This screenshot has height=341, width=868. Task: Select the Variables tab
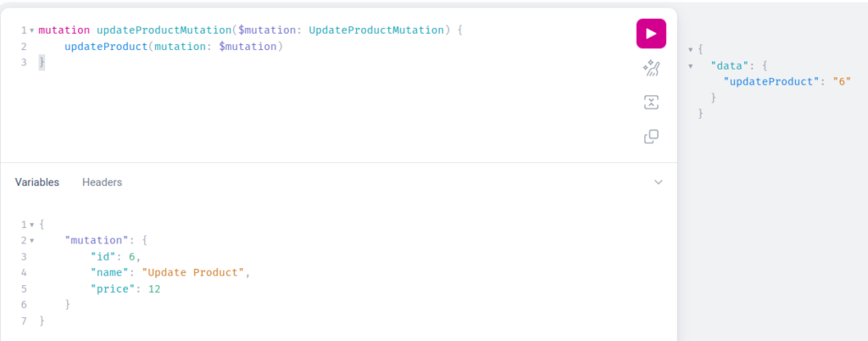click(37, 182)
